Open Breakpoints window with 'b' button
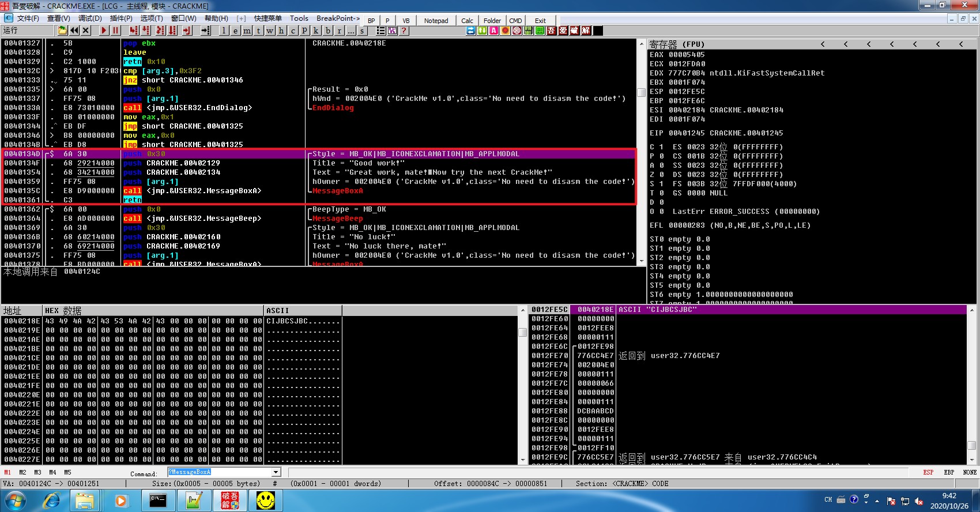Screen dimensions: 980x512 (327, 31)
